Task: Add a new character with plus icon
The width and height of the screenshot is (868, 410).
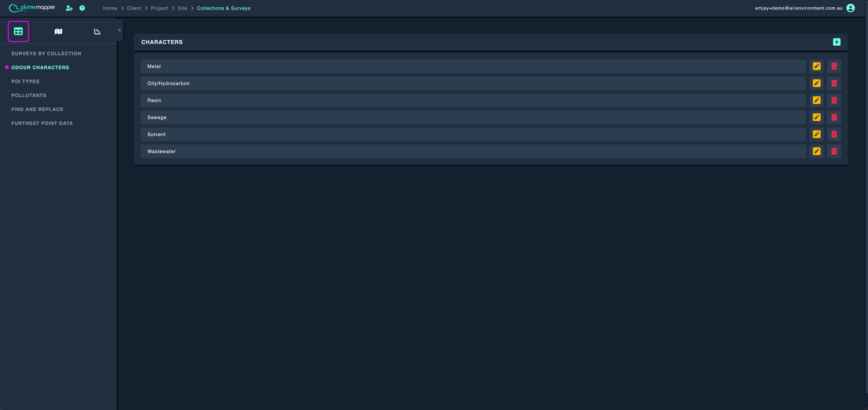Action: point(837,42)
